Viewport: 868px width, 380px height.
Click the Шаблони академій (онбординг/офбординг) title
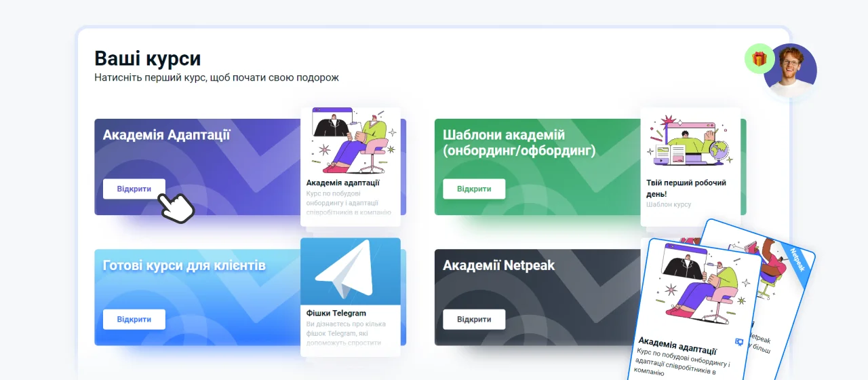[x=519, y=142]
